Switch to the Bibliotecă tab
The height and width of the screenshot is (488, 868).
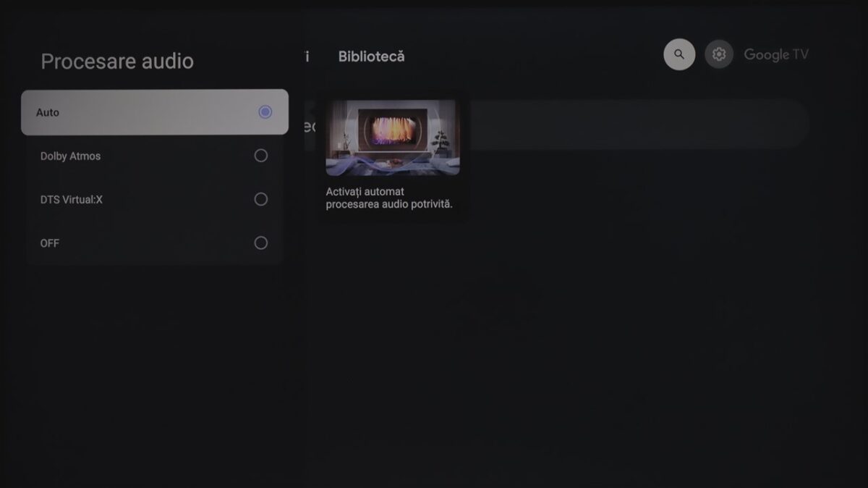[x=372, y=56]
